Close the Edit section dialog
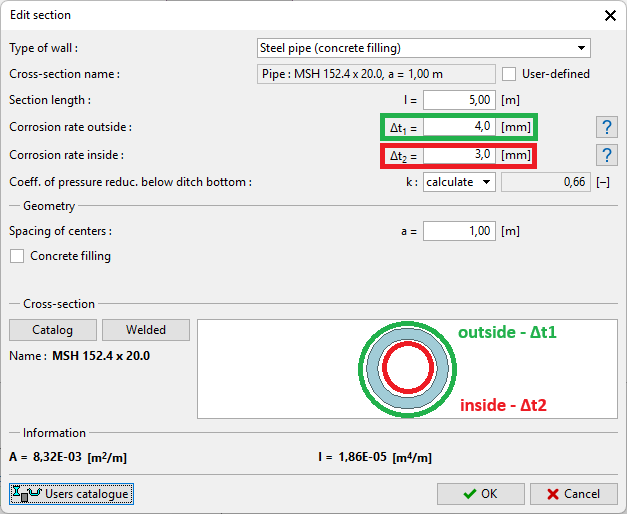 click(x=609, y=15)
